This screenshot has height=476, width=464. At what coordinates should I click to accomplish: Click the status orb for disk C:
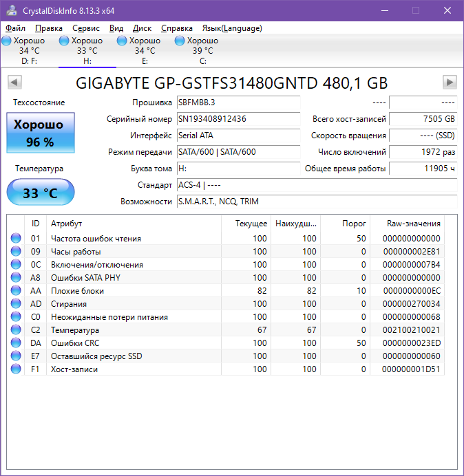point(180,41)
